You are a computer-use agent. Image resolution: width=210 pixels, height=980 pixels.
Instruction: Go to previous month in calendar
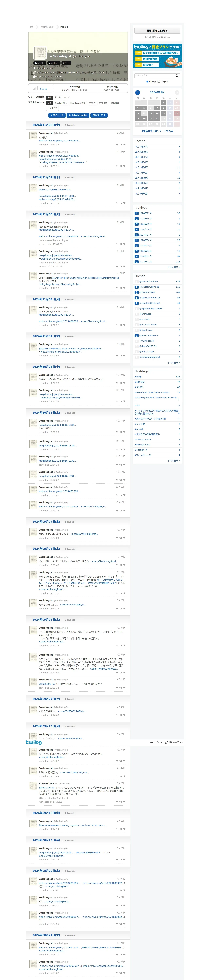click(x=138, y=92)
